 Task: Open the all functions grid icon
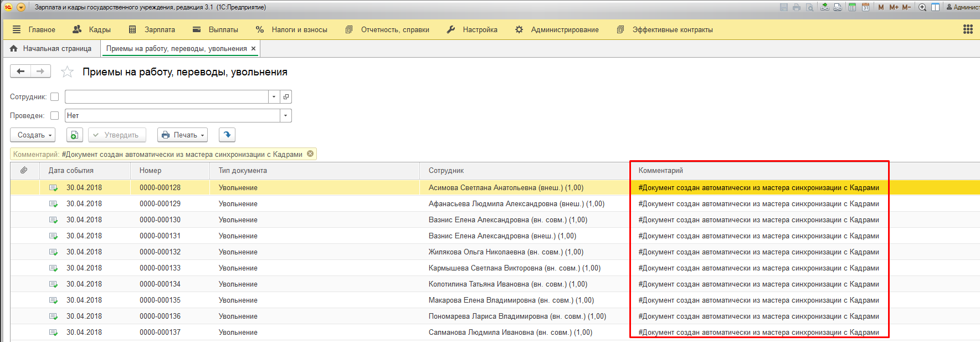pyautogui.click(x=968, y=29)
